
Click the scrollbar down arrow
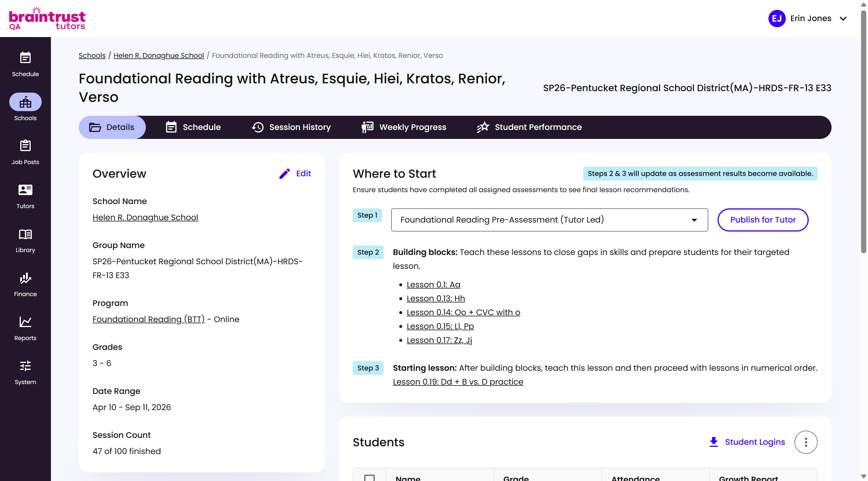[x=864, y=477]
